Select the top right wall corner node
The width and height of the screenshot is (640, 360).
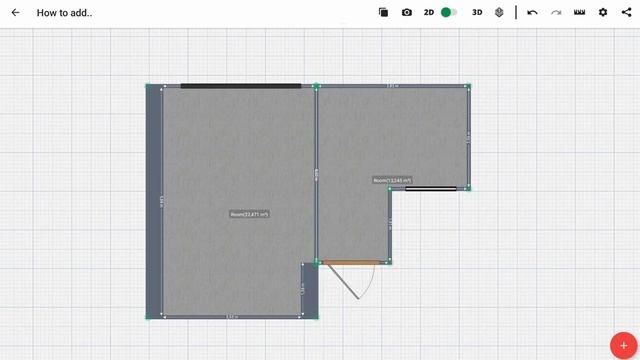pos(469,86)
